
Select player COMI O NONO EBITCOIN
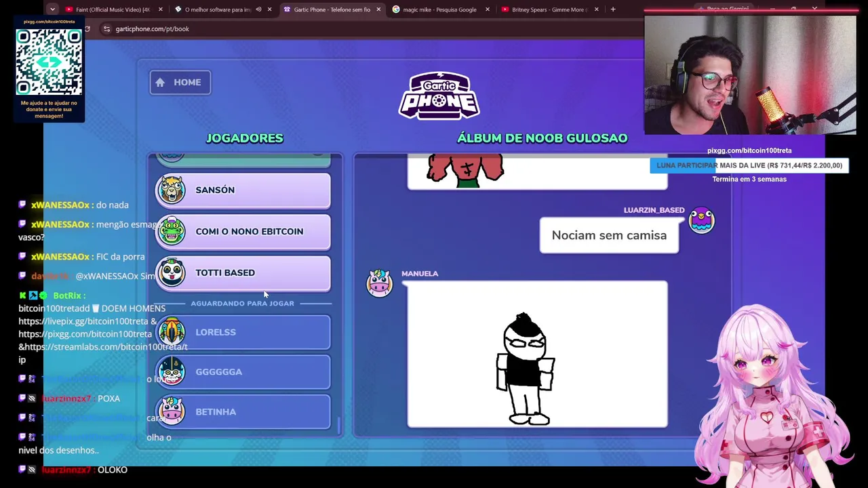click(243, 231)
